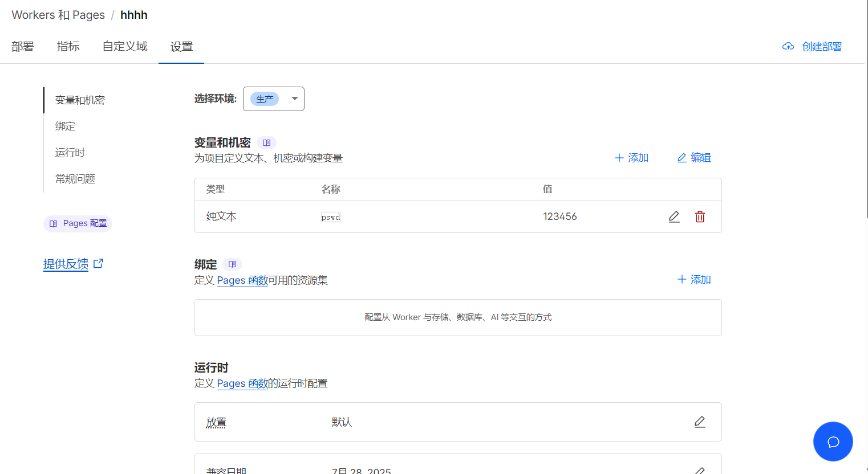The height and width of the screenshot is (474, 868).
Task: Click the external link icon next to 提供反馈
Action: click(98, 263)
